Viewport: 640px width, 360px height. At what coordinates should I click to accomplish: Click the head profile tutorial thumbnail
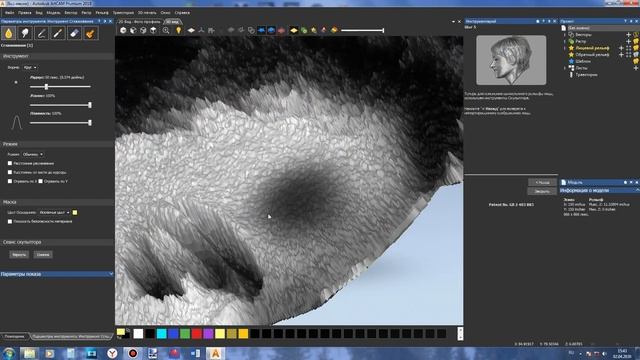(x=511, y=60)
